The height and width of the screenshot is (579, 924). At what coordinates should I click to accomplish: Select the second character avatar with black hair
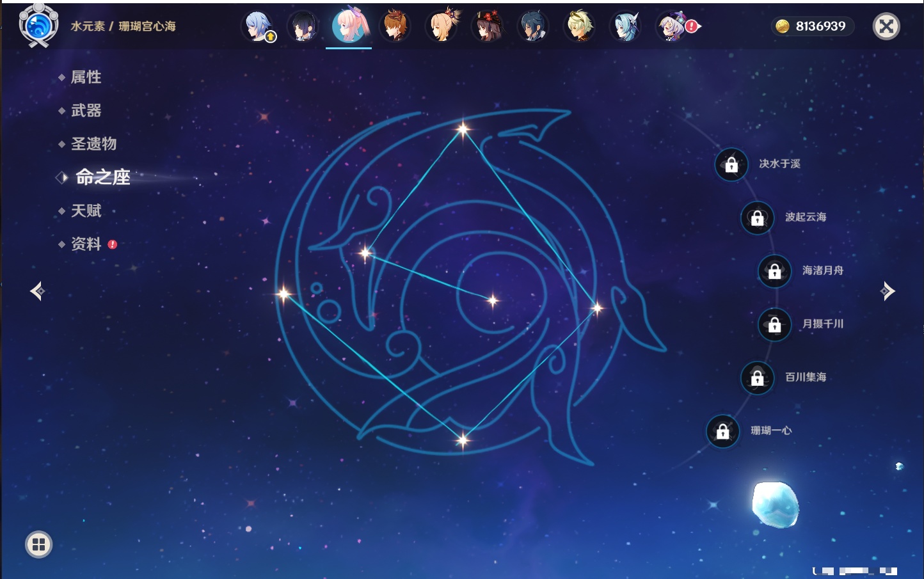click(x=303, y=26)
